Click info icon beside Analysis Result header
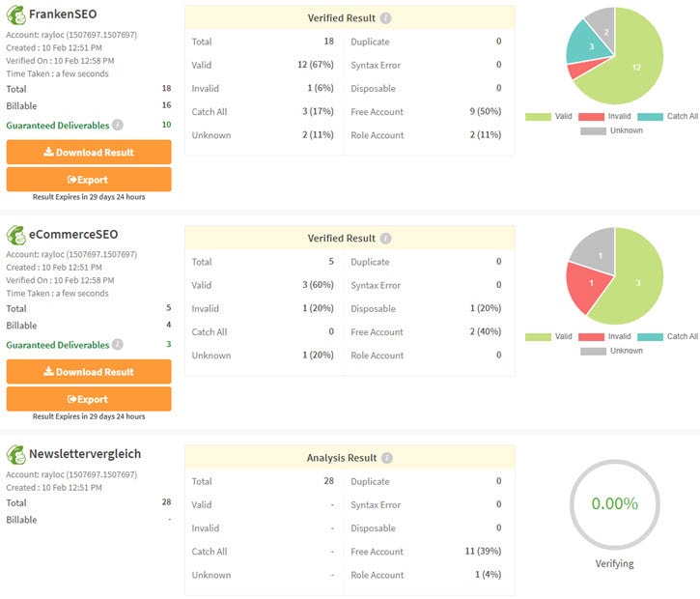 [x=386, y=458]
